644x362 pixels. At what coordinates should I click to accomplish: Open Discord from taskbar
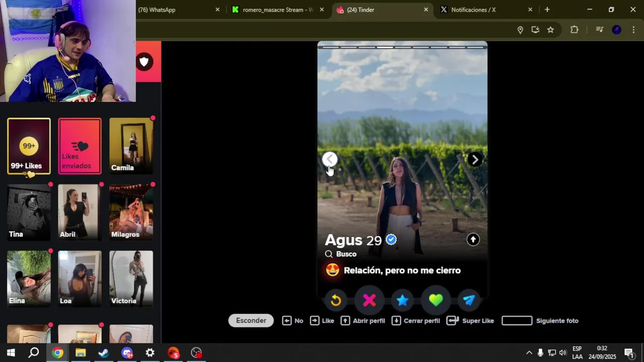click(x=127, y=352)
